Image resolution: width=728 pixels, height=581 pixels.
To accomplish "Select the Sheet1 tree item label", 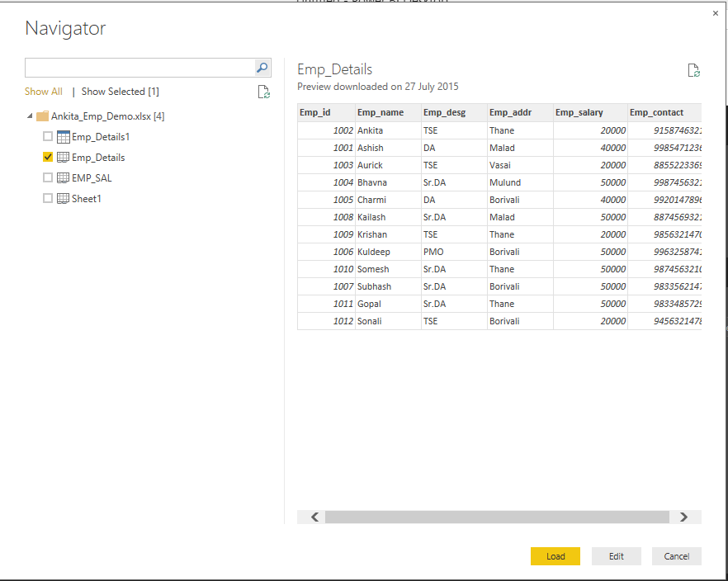I will point(87,199).
